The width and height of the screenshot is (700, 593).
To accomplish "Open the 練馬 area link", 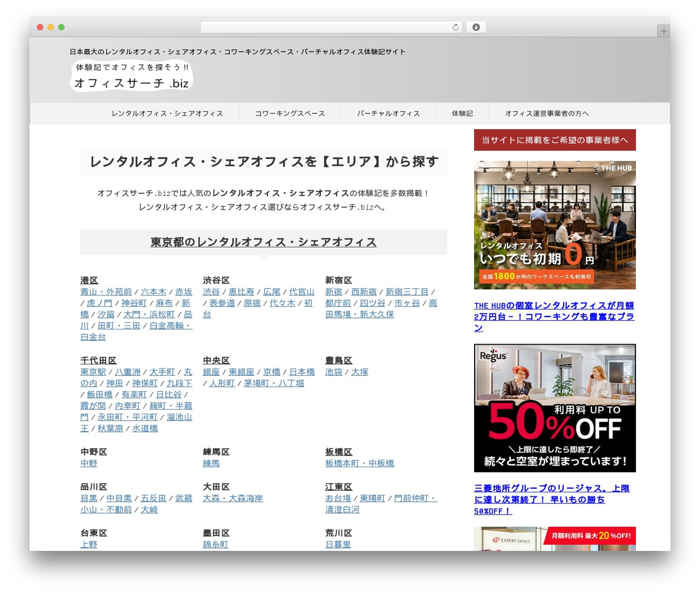I will click(211, 463).
